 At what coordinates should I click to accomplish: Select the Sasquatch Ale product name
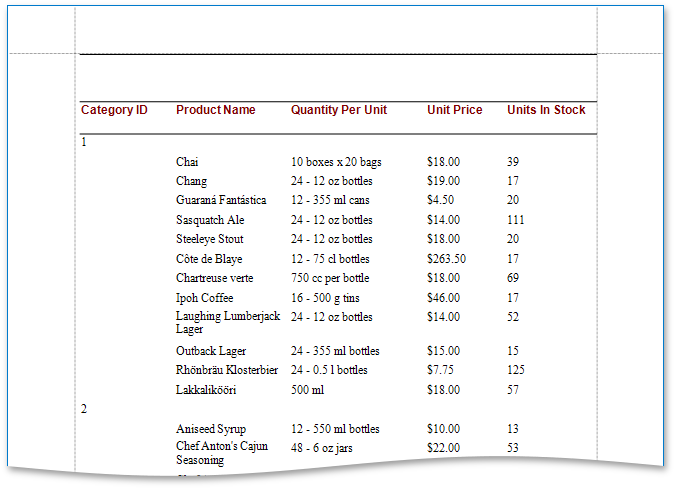click(210, 220)
